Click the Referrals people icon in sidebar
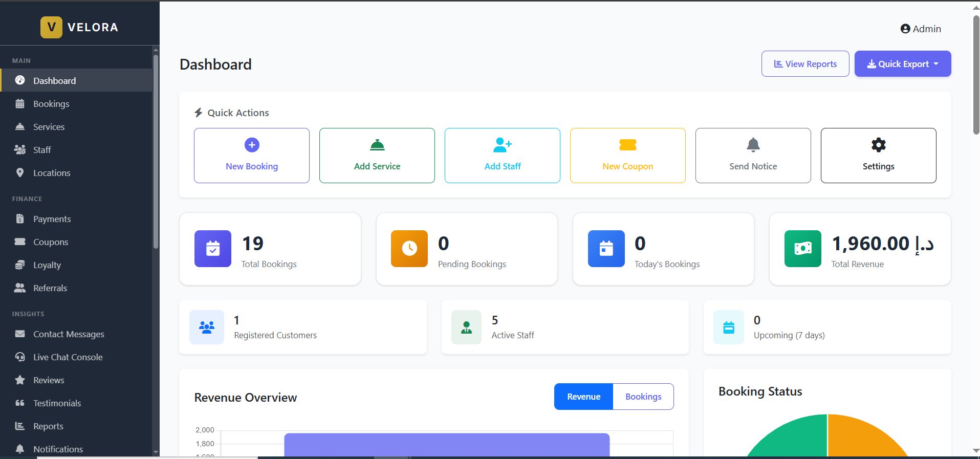The image size is (980, 459). pyautogui.click(x=20, y=288)
